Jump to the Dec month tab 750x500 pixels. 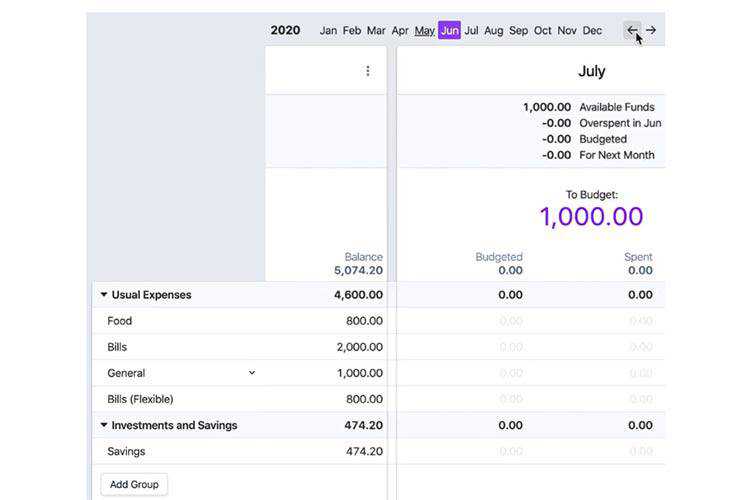click(x=592, y=31)
